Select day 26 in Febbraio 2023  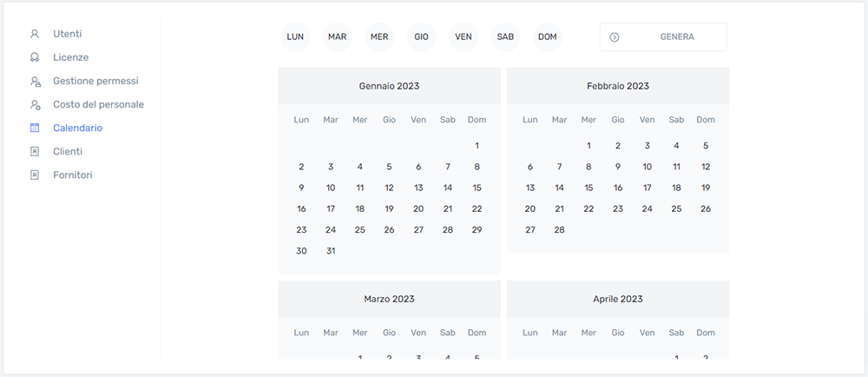point(706,208)
